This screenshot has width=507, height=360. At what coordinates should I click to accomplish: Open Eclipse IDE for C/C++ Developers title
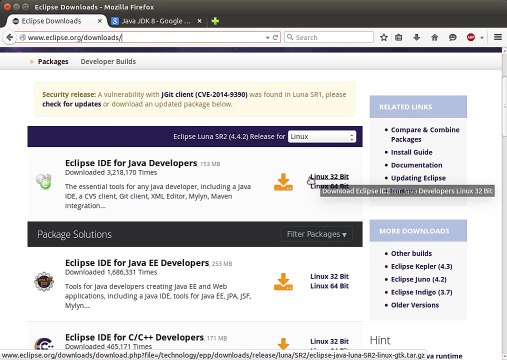click(x=134, y=337)
